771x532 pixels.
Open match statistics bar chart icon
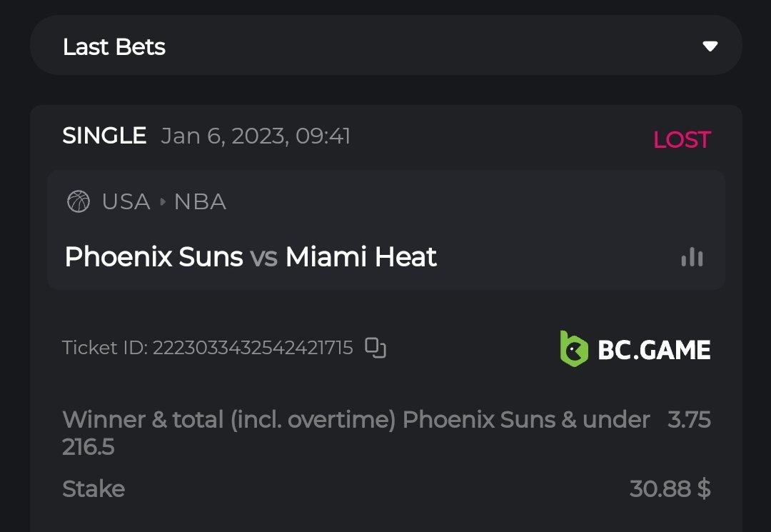click(x=692, y=257)
